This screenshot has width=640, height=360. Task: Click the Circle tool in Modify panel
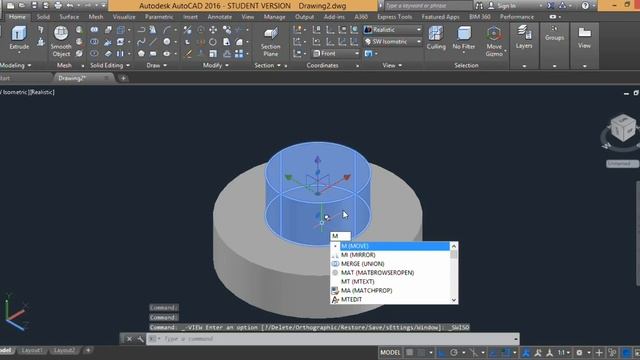213,42
